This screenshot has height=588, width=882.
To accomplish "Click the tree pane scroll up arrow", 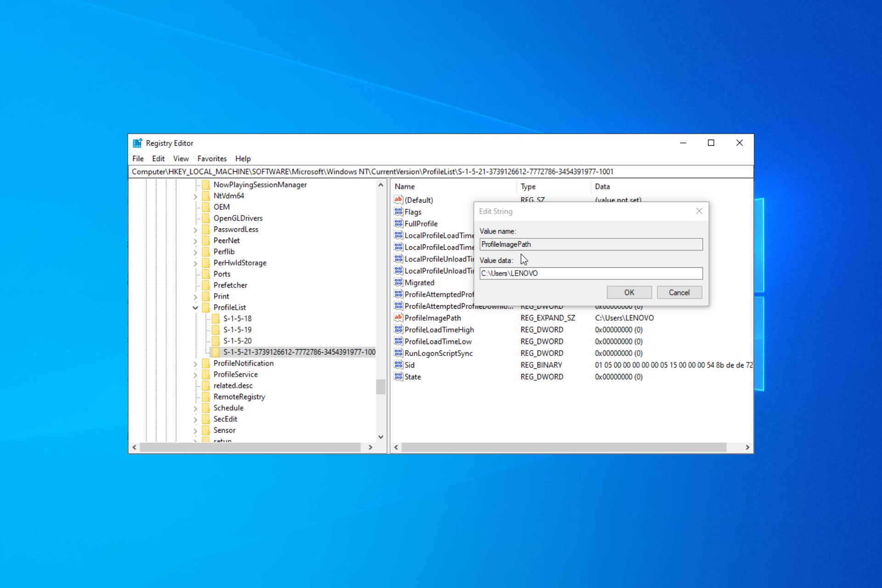I will [380, 185].
